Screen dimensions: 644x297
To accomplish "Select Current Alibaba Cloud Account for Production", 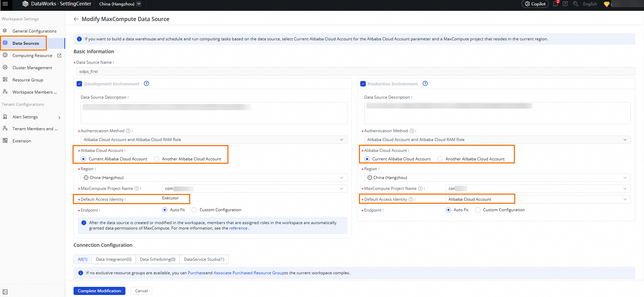I will [367, 159].
